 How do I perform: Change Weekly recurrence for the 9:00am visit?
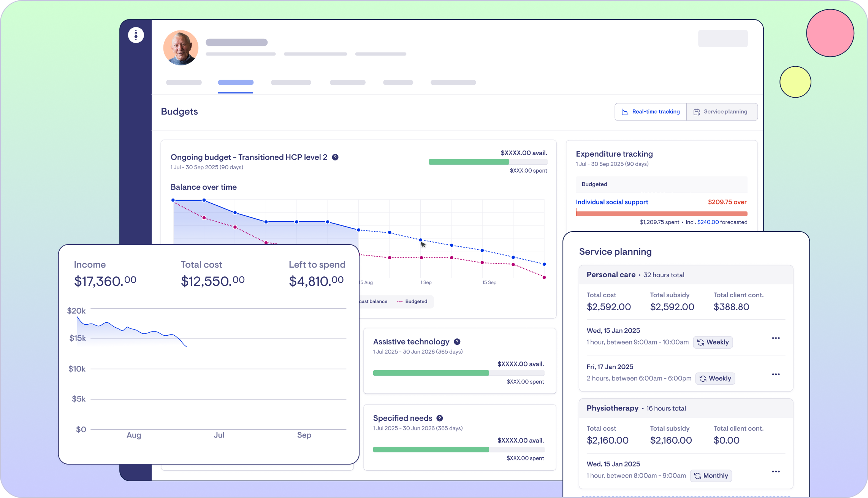click(x=713, y=342)
